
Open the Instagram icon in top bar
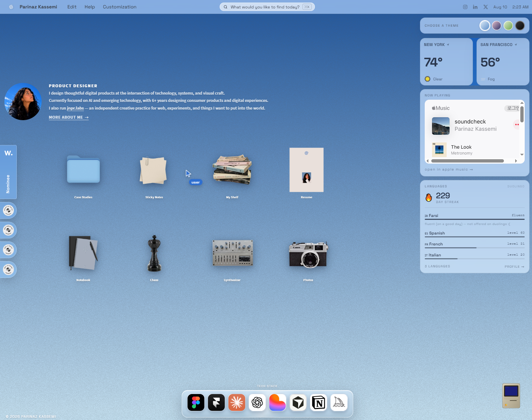pos(465,7)
